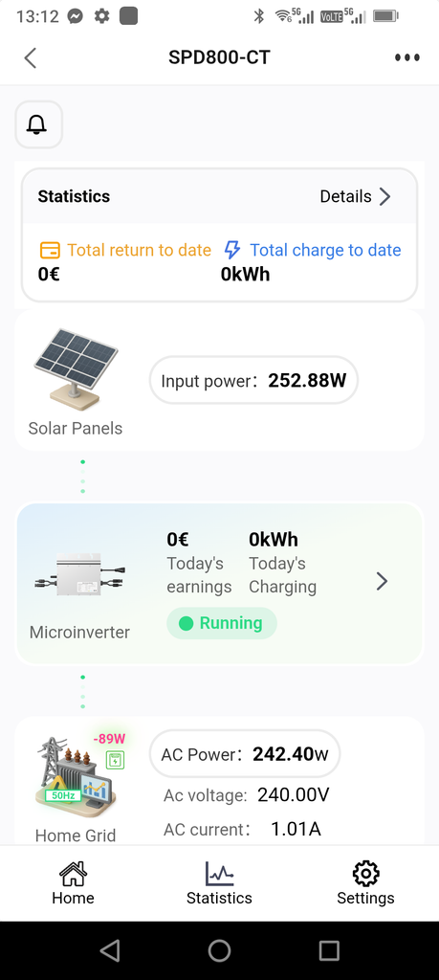Viewport: 439px width, 980px height.
Task: Switch to the Statistics bottom tab
Action: click(x=219, y=883)
